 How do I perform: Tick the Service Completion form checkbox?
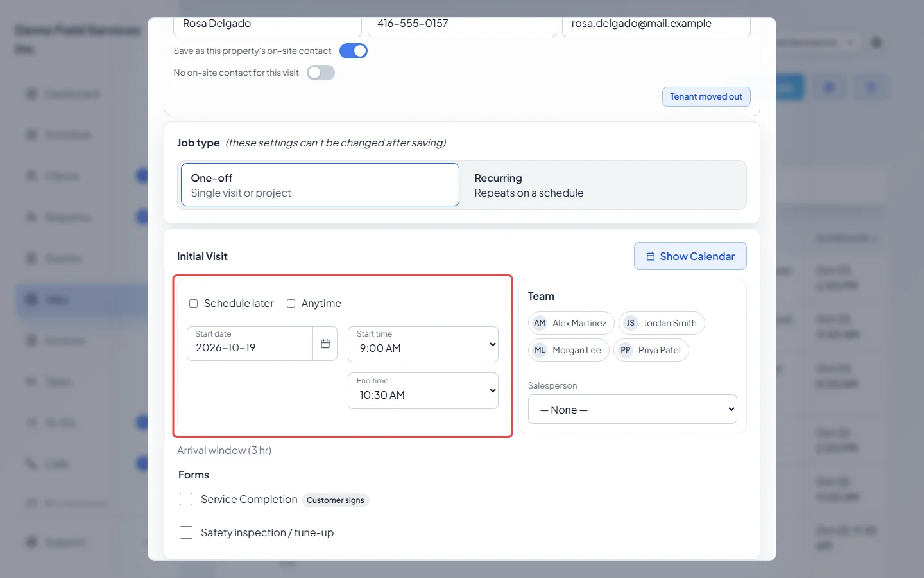pyautogui.click(x=186, y=499)
